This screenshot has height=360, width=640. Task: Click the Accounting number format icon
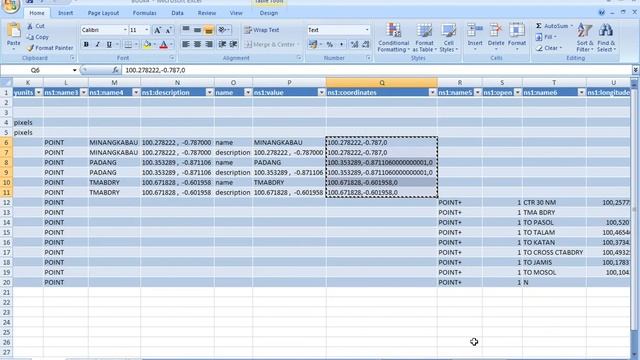tap(313, 44)
